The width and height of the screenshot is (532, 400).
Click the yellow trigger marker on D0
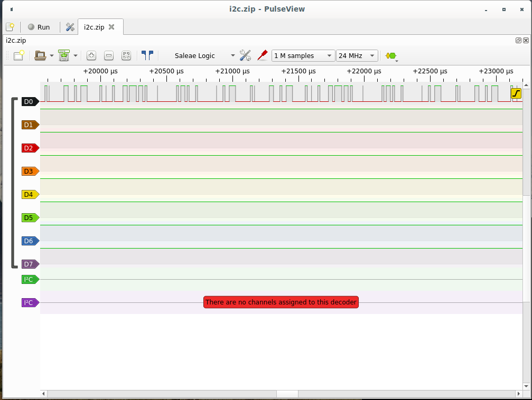(x=516, y=93)
